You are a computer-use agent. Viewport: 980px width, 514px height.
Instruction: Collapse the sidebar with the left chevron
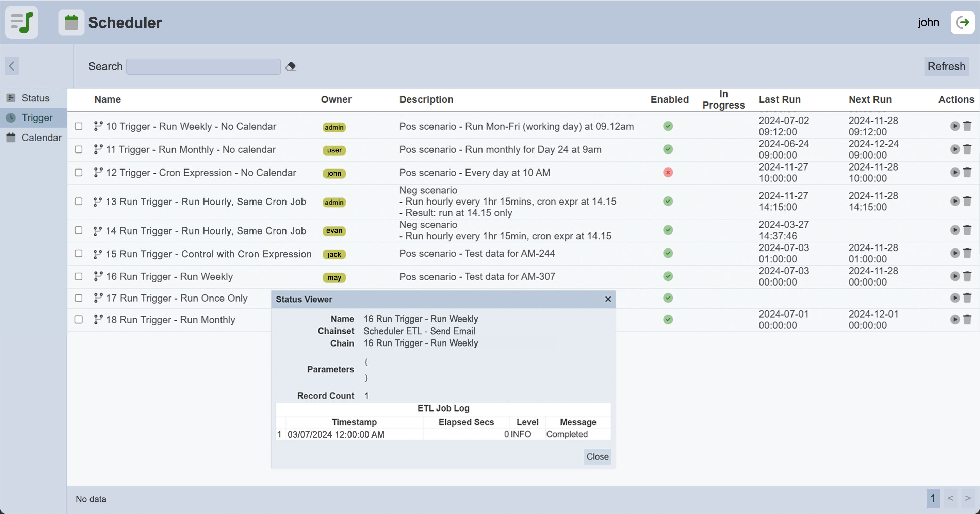point(12,66)
